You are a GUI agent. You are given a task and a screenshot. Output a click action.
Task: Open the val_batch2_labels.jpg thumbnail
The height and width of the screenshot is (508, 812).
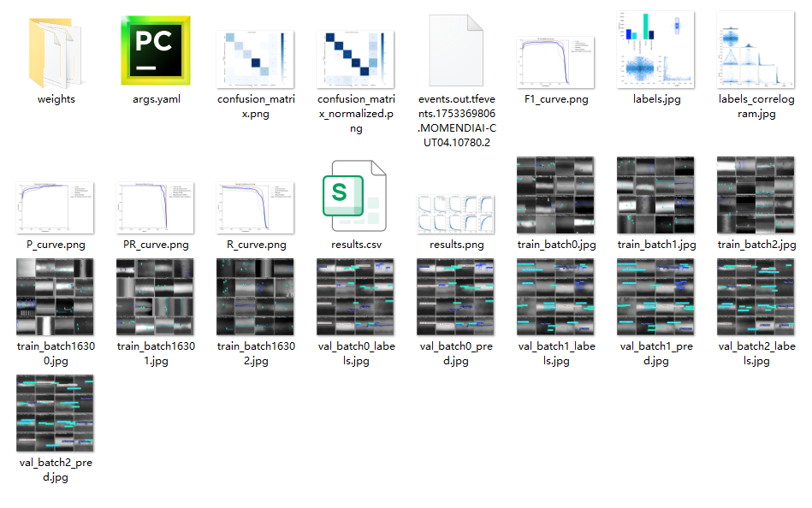756,297
